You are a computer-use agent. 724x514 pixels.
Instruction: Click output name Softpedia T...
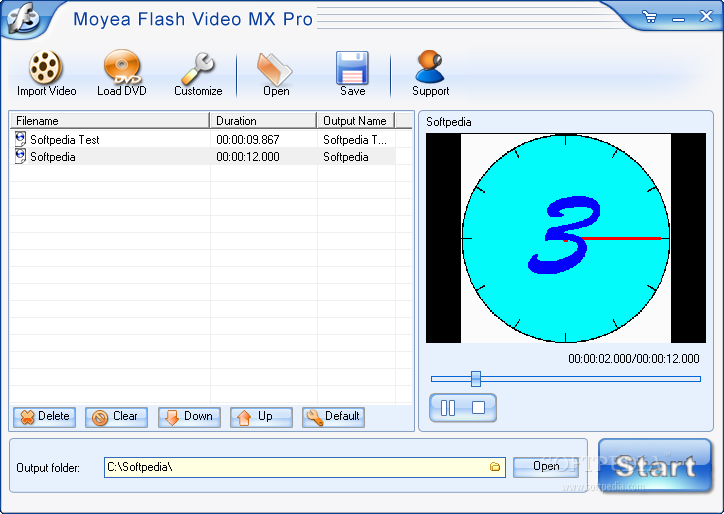click(355, 139)
